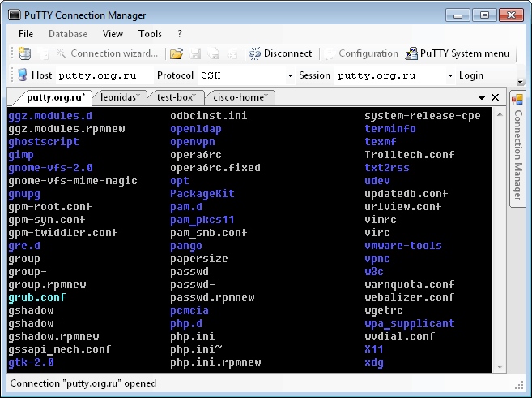Click 'opera6rc.fixed' in the terminal listing
532x398 pixels.
[x=215, y=168]
